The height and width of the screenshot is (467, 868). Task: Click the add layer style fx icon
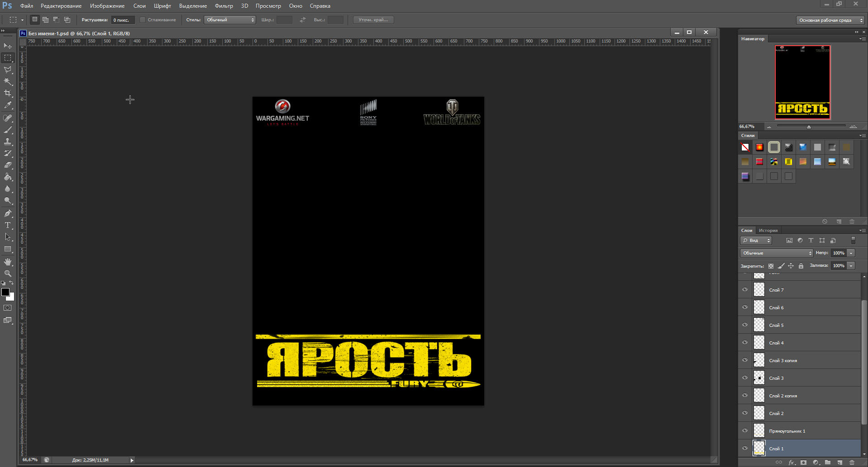792,462
